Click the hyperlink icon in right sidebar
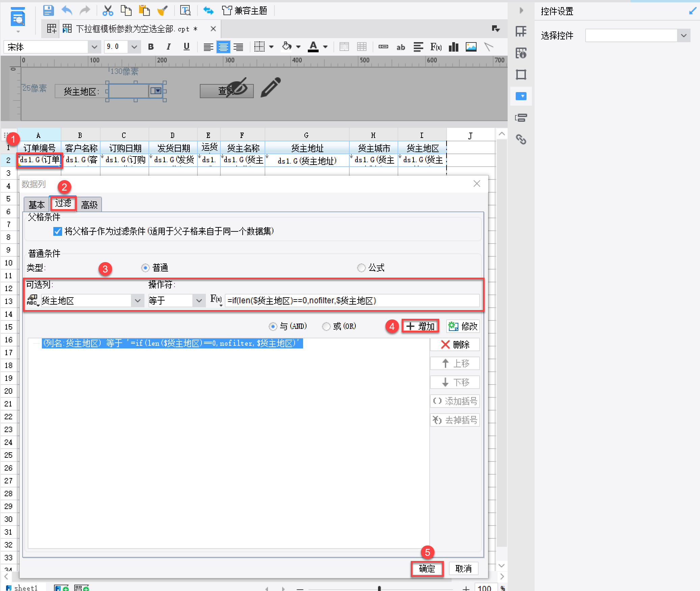This screenshot has width=700, height=591. pyautogui.click(x=521, y=139)
